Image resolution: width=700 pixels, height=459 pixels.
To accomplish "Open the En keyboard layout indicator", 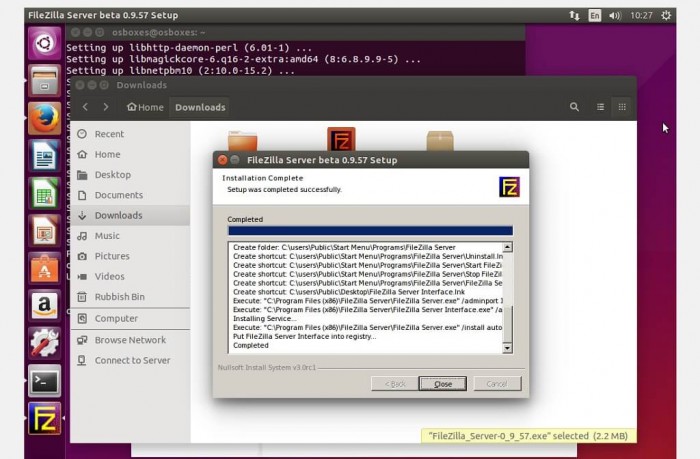I will click(x=595, y=16).
